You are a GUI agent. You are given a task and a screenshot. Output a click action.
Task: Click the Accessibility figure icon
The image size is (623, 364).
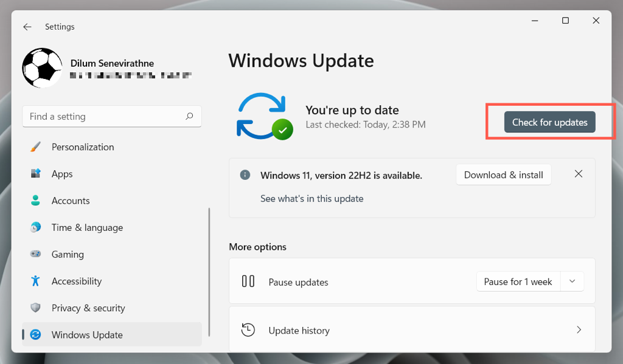(x=36, y=281)
